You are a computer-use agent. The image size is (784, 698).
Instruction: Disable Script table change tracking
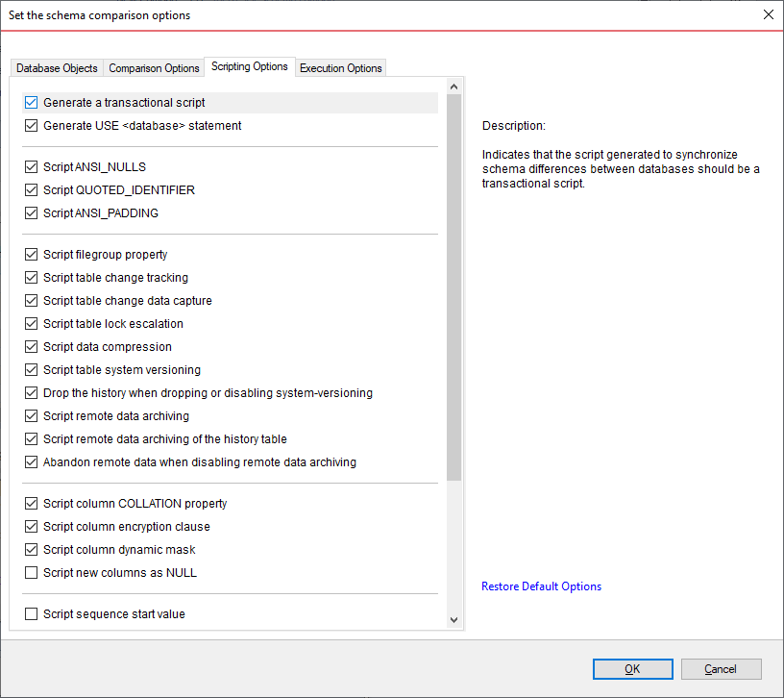pyautogui.click(x=32, y=278)
